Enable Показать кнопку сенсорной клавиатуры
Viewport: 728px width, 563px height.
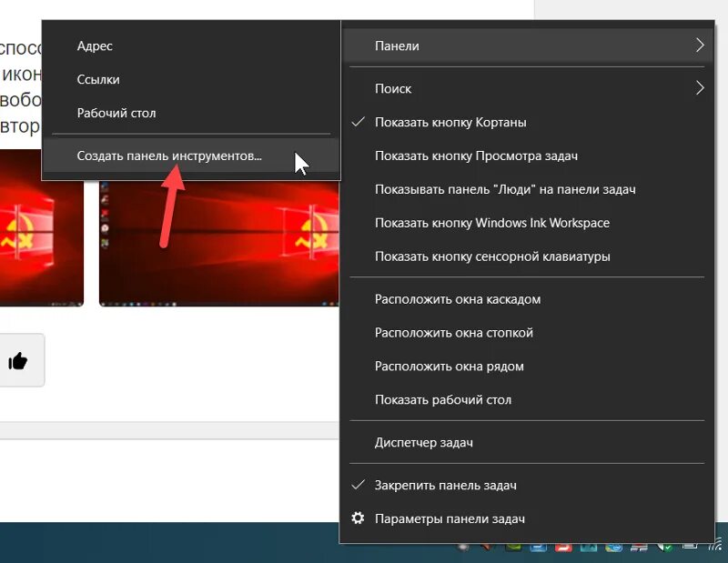click(527, 256)
